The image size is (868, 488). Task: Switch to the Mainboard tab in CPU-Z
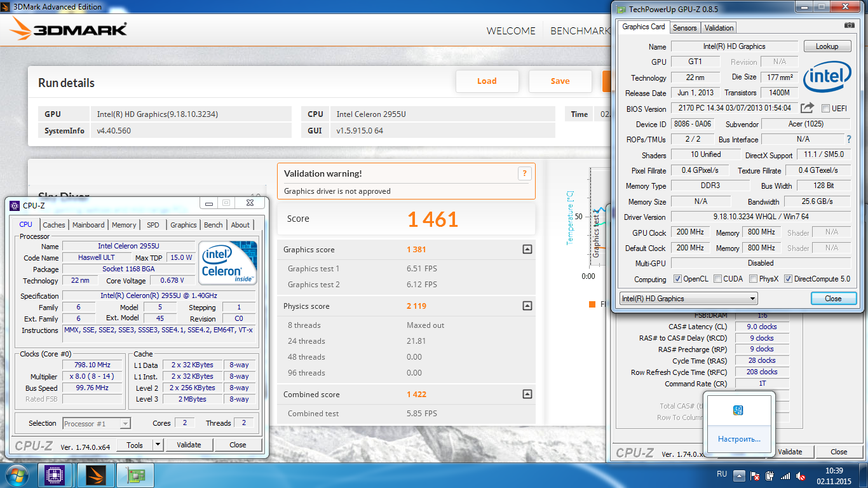tap(88, 225)
